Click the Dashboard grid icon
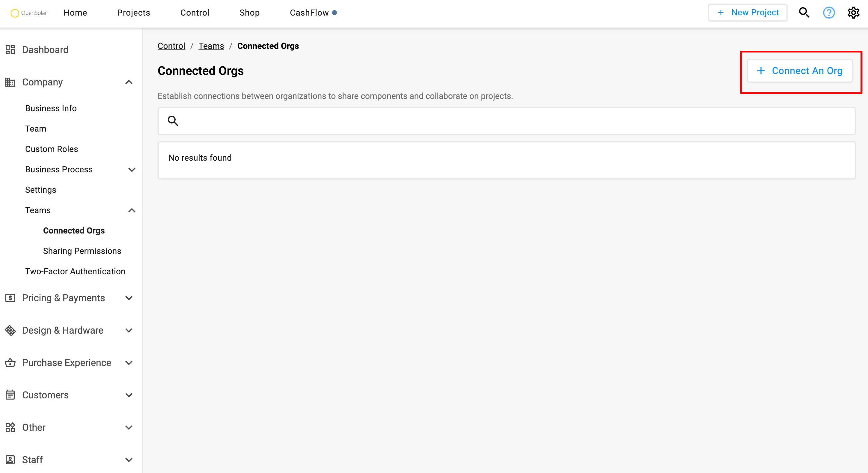The image size is (868, 473). [10, 50]
